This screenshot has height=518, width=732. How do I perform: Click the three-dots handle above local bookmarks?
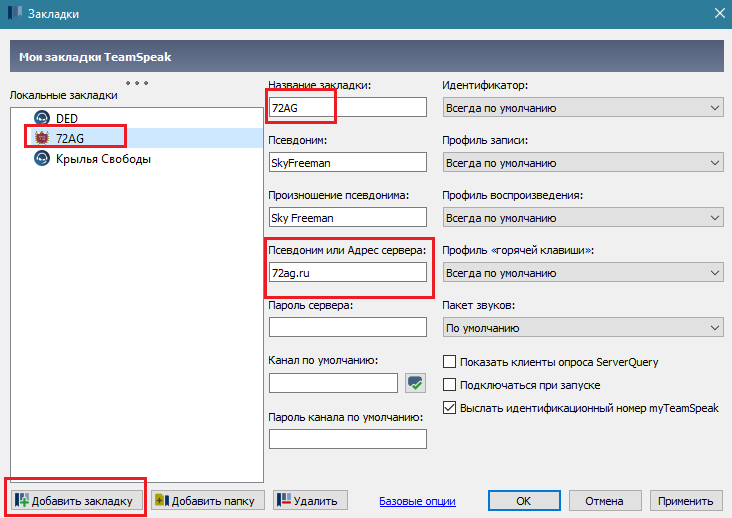point(137,83)
